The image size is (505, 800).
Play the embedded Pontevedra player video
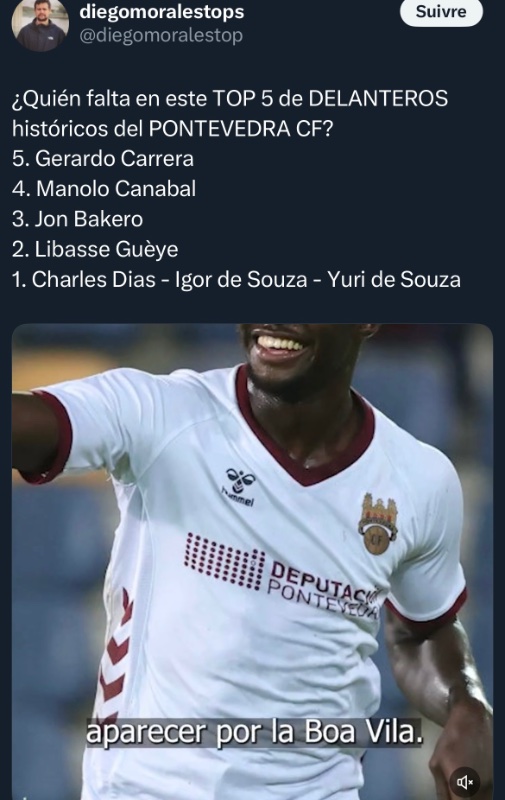pos(252,561)
